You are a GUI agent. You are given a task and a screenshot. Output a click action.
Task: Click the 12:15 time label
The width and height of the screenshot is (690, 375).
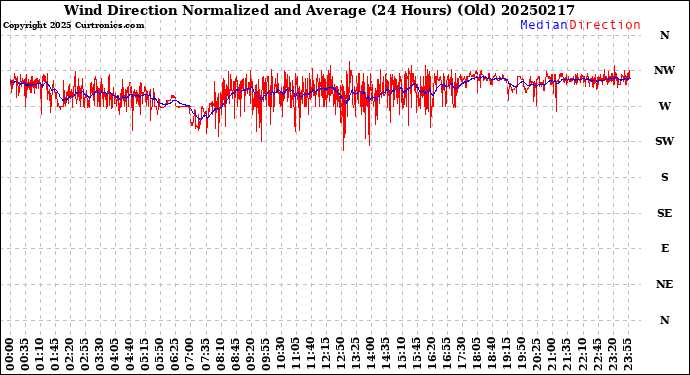pos(325,355)
